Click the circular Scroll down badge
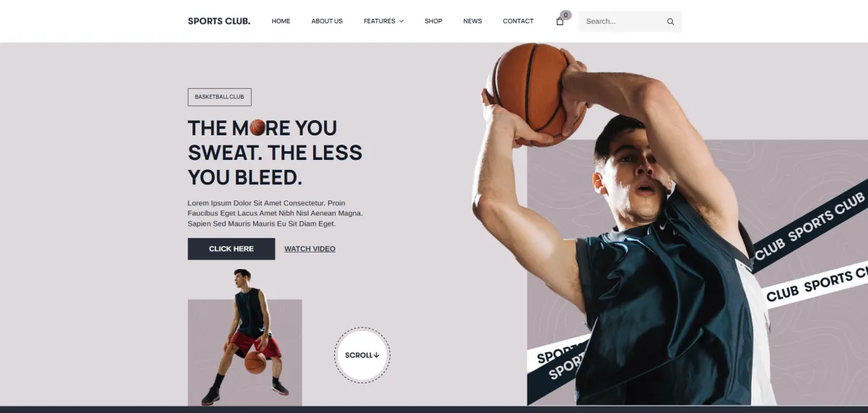Image resolution: width=868 pixels, height=413 pixels. (362, 355)
